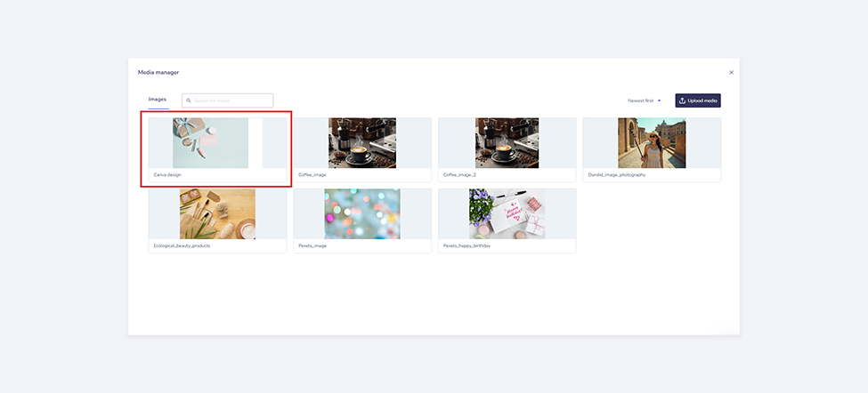Image resolution: width=868 pixels, height=393 pixels.
Task: Focus the Search for media field
Action: pos(228,100)
